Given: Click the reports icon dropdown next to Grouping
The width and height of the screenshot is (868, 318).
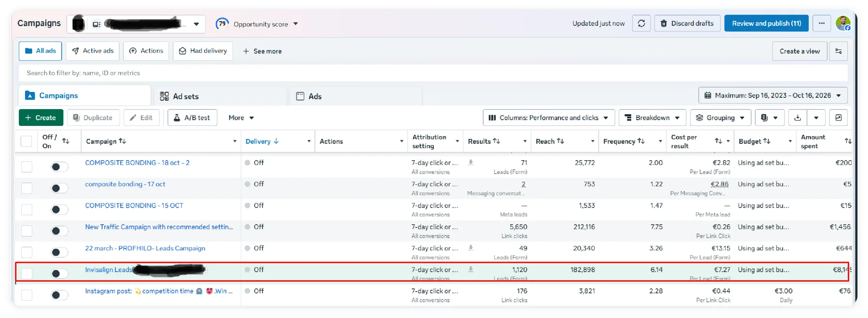Looking at the screenshot, I should coord(769,118).
